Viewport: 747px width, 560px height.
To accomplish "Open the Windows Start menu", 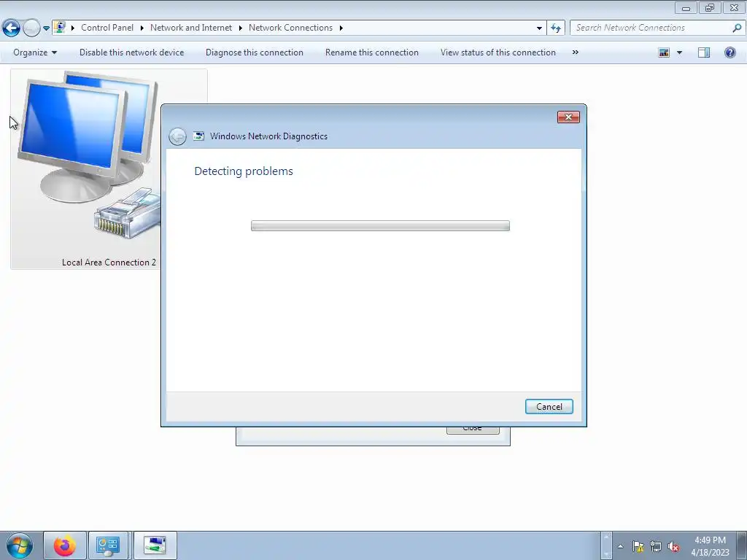I will point(20,545).
